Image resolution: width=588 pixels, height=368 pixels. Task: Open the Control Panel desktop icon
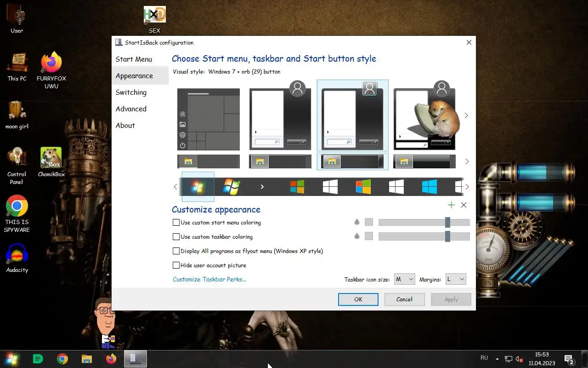click(x=17, y=166)
